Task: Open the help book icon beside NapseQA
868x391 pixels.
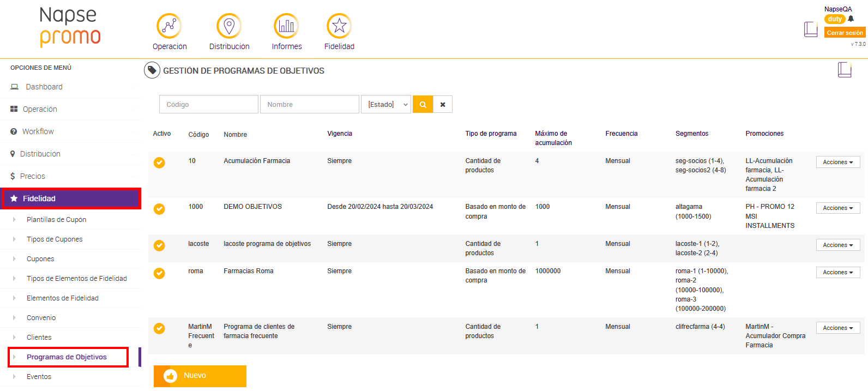Action: [811, 29]
